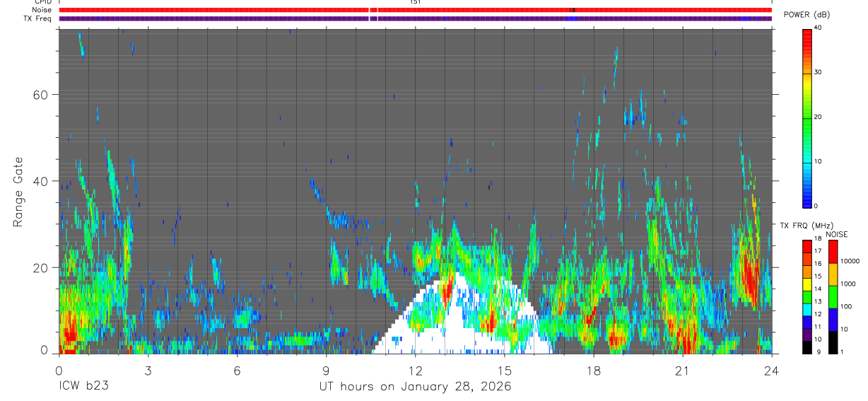Click the yellow 13–14 MHz frequency swatch

[x=807, y=284]
